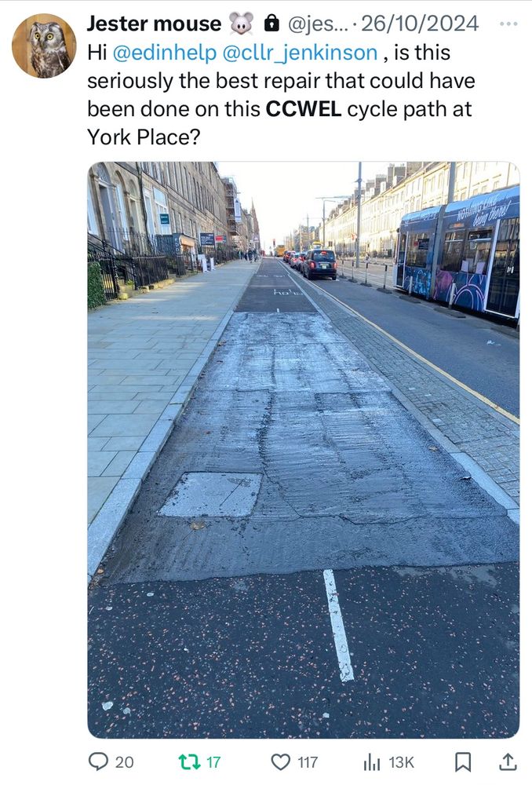View analytics bar chart icon
532x785 pixels.
point(372,762)
